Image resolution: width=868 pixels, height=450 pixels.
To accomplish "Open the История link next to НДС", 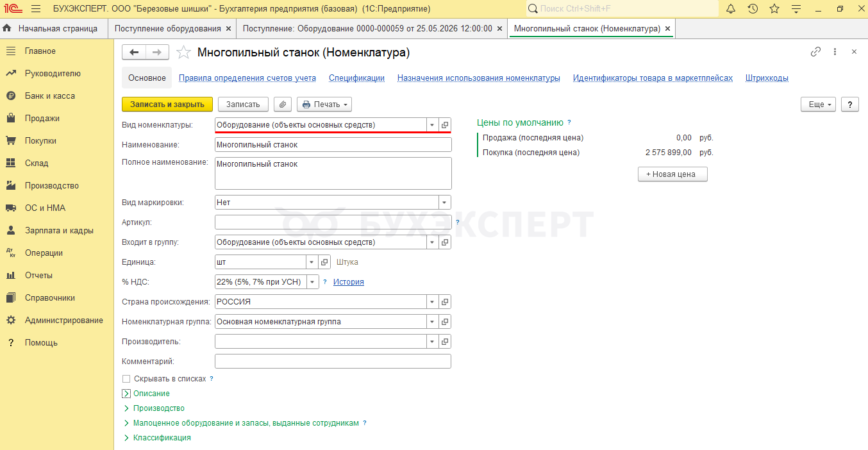I will (348, 282).
